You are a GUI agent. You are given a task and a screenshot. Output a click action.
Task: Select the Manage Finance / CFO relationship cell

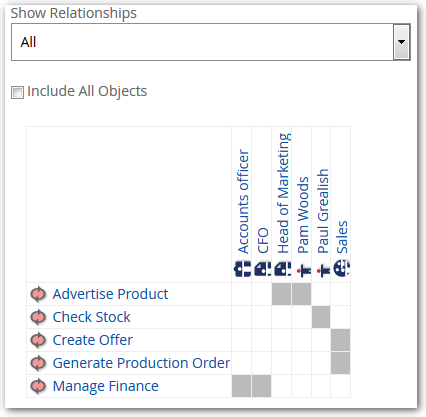click(x=262, y=386)
